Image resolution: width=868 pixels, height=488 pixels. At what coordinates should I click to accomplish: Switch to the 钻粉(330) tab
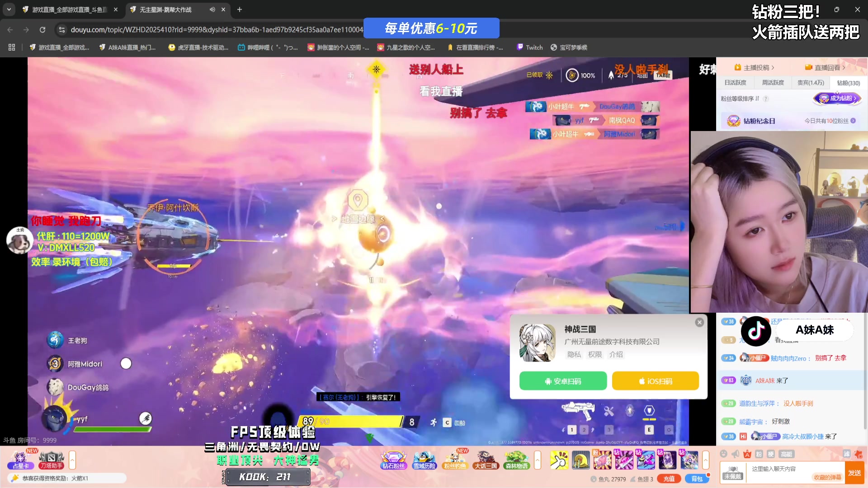[849, 83]
